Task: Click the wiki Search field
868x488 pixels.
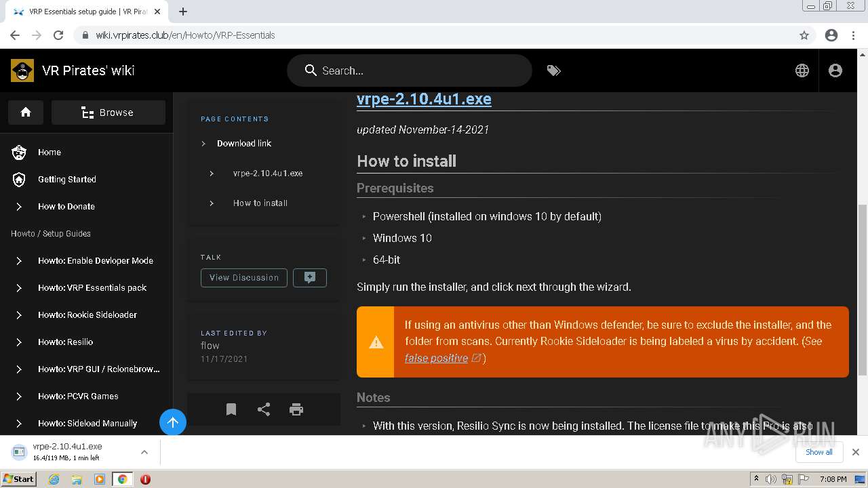Action: pos(410,70)
